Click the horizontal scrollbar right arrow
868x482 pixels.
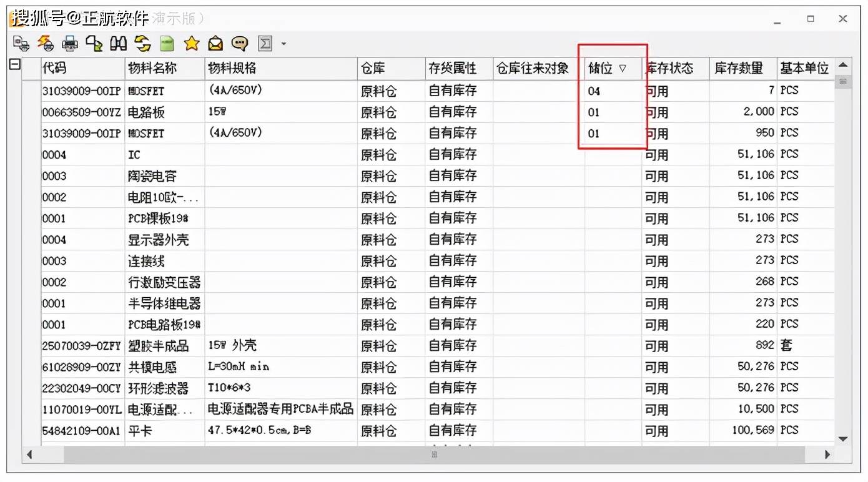pos(828,455)
